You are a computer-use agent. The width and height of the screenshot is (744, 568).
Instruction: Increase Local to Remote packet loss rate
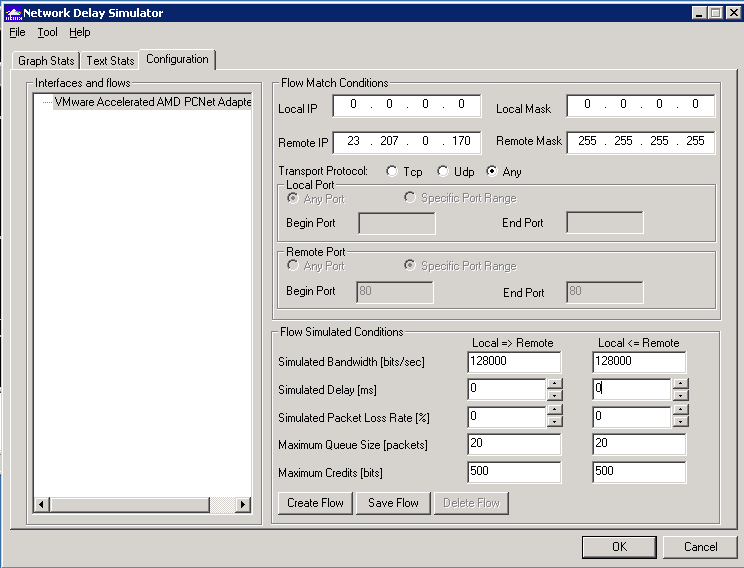point(555,410)
